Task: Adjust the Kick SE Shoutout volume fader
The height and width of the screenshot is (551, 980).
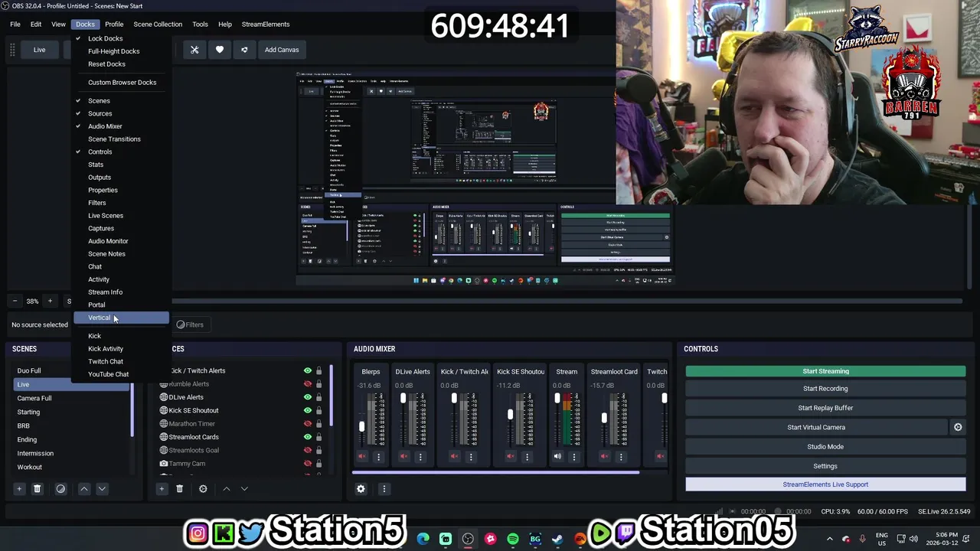Action: tap(510, 415)
